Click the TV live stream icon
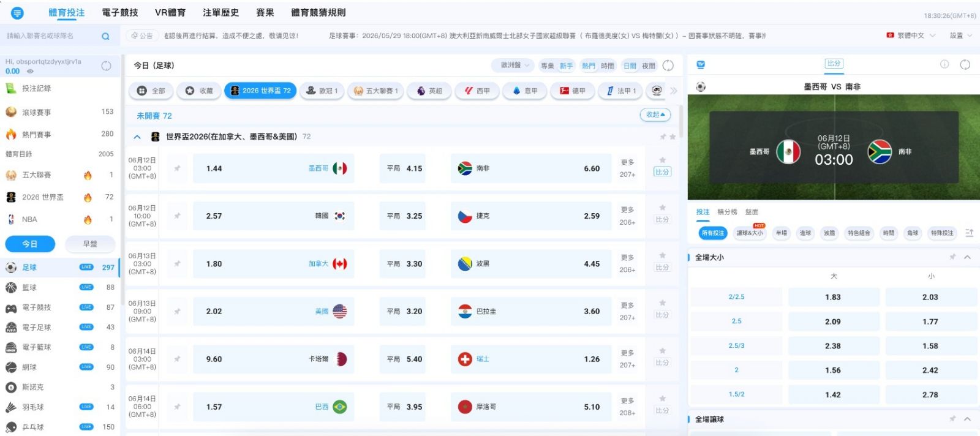 701,64
